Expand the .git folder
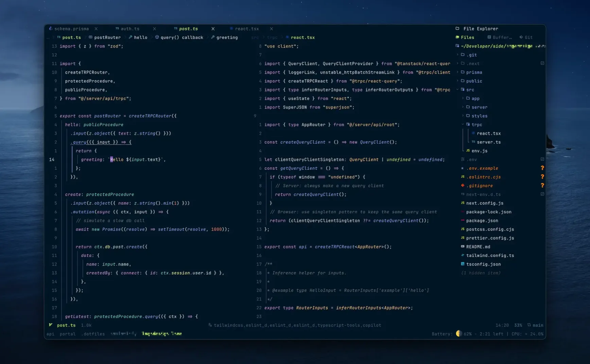590x364 pixels. (457, 55)
